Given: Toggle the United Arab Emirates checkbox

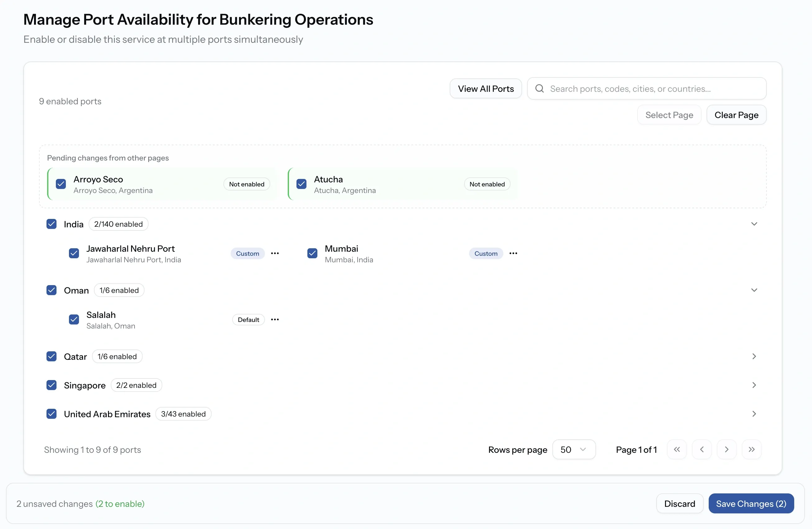Looking at the screenshot, I should click(51, 414).
